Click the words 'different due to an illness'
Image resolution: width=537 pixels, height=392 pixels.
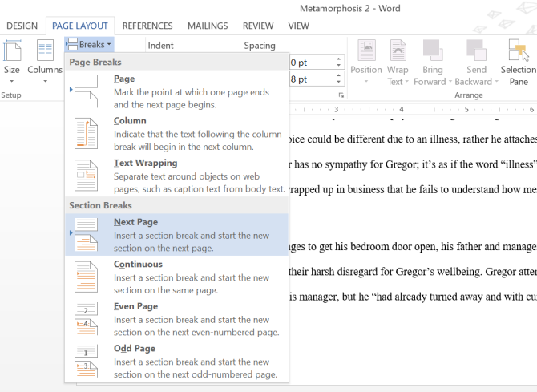pos(402,139)
